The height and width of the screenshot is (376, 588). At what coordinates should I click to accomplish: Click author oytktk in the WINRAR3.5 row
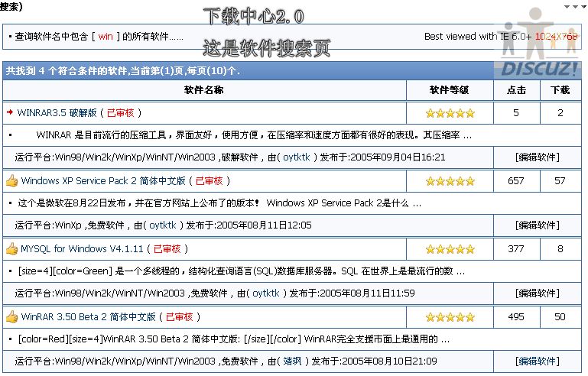[297, 157]
